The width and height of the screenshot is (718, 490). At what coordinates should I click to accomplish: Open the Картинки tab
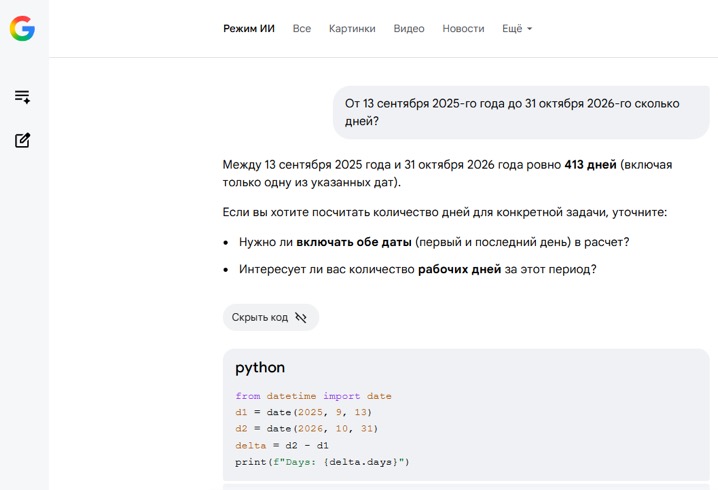[x=352, y=28]
